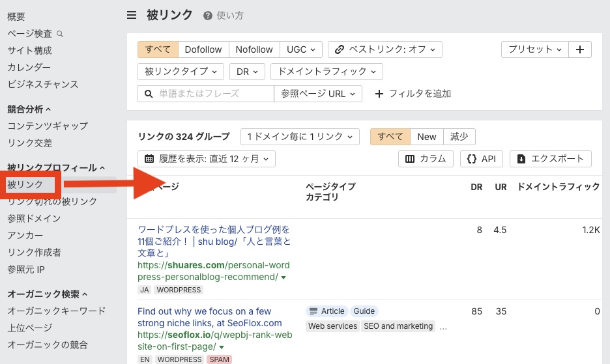The image size is (610, 364).
Task: Open アンカー in the sidebar
Action: (25, 236)
